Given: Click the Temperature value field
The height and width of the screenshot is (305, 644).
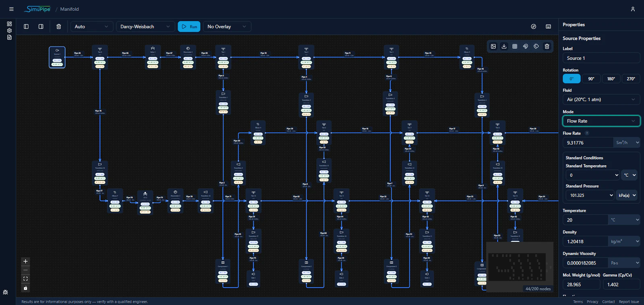Looking at the screenshot, I should click(x=585, y=220).
